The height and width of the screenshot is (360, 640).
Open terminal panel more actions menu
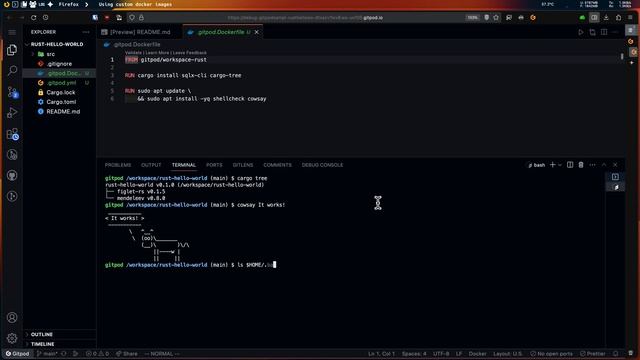click(x=592, y=165)
